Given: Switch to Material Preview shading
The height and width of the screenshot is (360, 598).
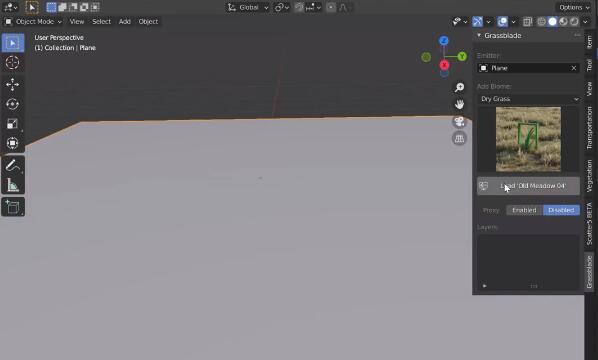Looking at the screenshot, I should coord(563,22).
